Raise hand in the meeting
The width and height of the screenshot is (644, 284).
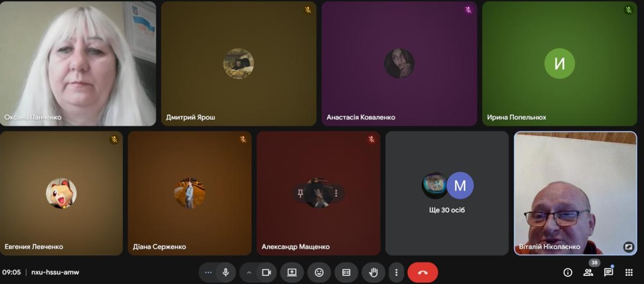point(373,272)
